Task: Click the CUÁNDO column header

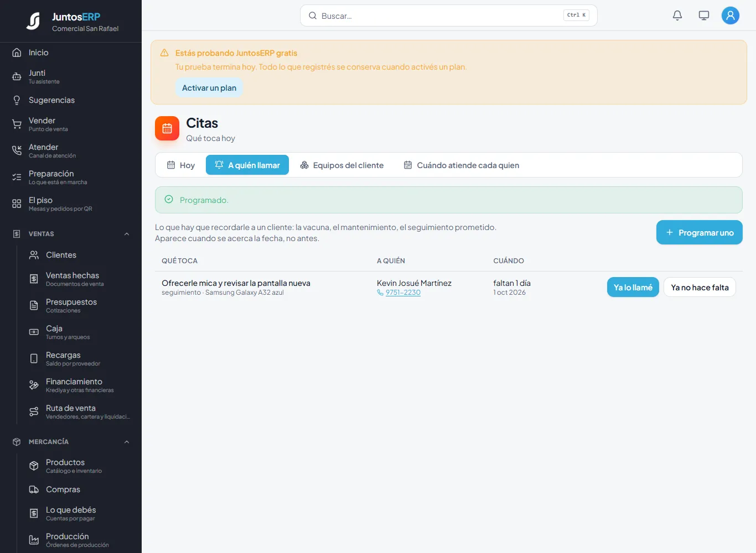Action: tap(509, 261)
